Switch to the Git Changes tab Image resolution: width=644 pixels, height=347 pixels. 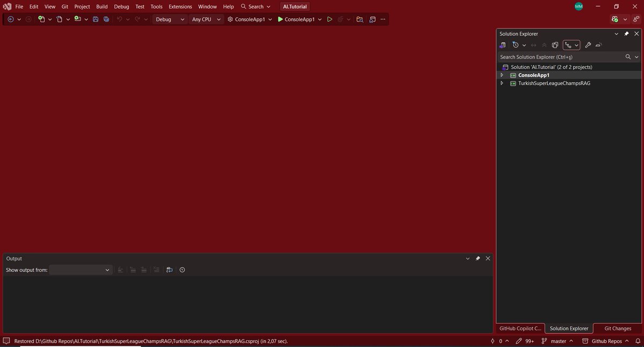617,328
